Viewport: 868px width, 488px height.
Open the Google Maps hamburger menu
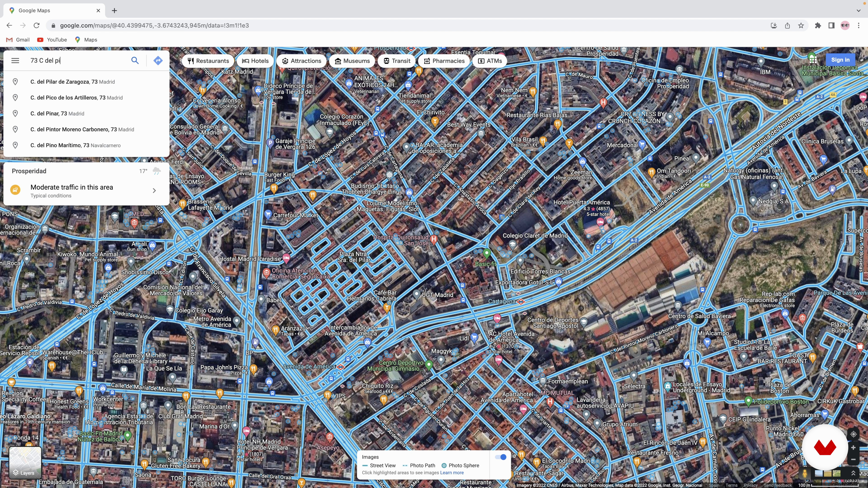coord(15,61)
